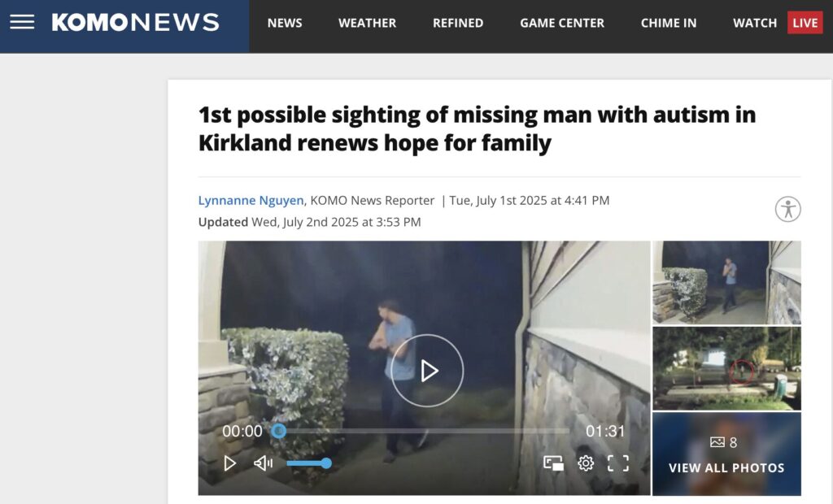The height and width of the screenshot is (504, 833).
Task: Open author link Lynnanne Nguyen
Action: [251, 200]
